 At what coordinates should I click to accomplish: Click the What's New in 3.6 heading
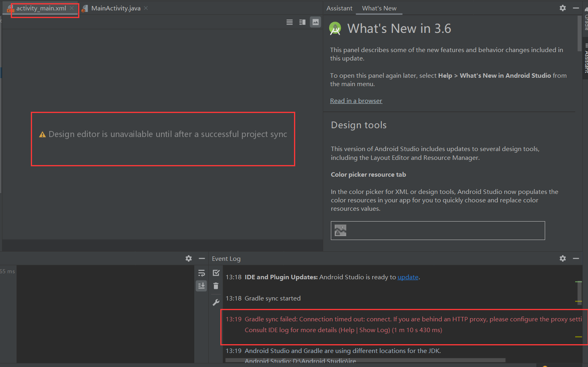[399, 28]
